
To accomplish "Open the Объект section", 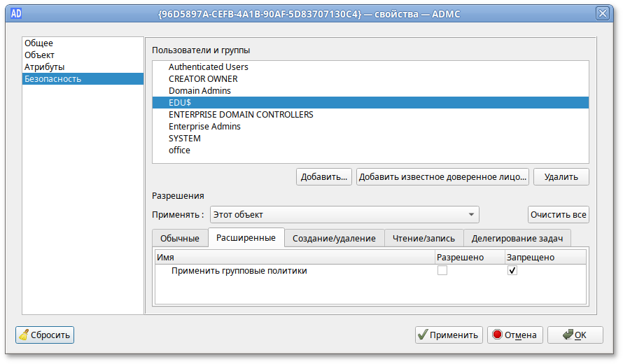I will 83,55.
